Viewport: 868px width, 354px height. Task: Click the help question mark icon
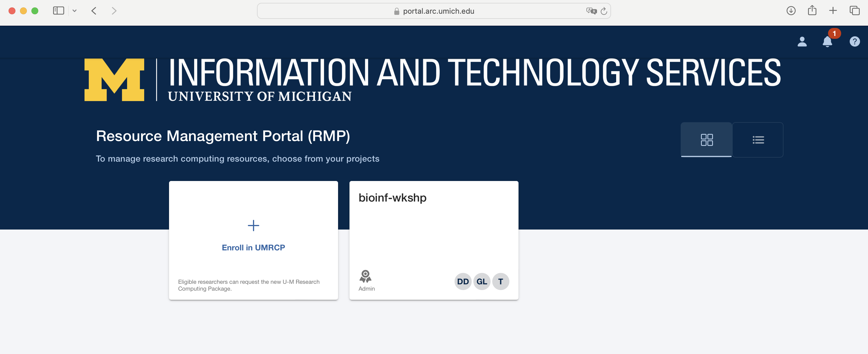pyautogui.click(x=855, y=42)
